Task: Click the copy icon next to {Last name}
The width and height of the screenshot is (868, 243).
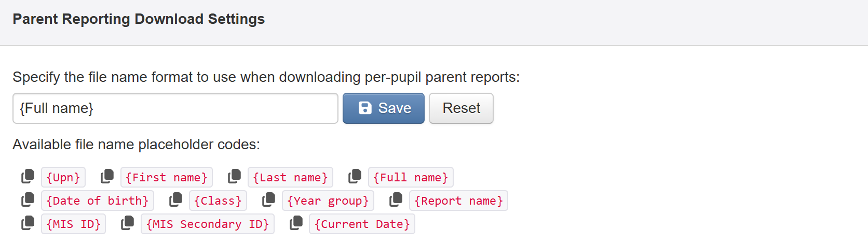Action: 234,177
